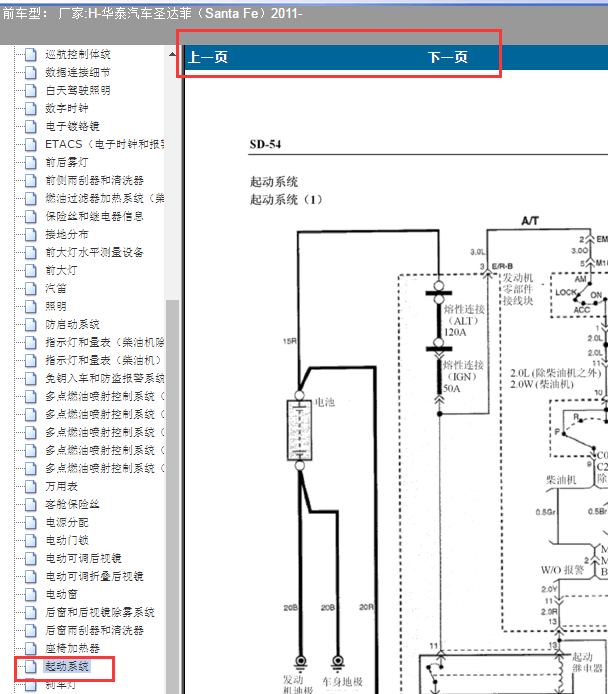Image resolution: width=608 pixels, height=694 pixels.
Task: Open the ETACS（电子时钟和报警 entry
Action: pyautogui.click(x=105, y=145)
